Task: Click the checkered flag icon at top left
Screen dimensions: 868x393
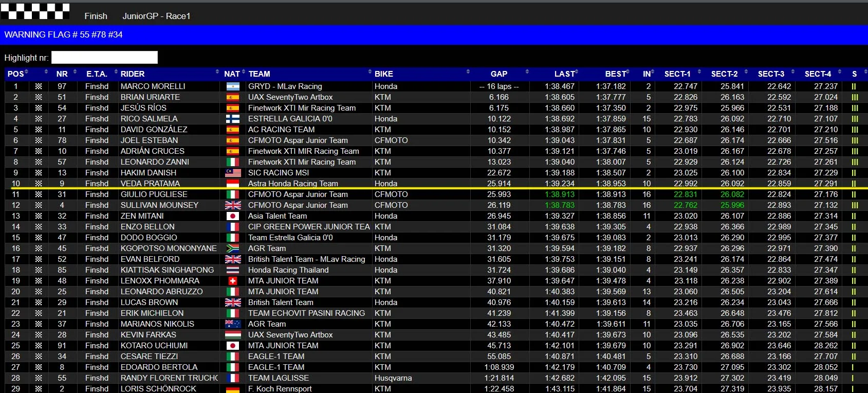Action: coord(35,11)
